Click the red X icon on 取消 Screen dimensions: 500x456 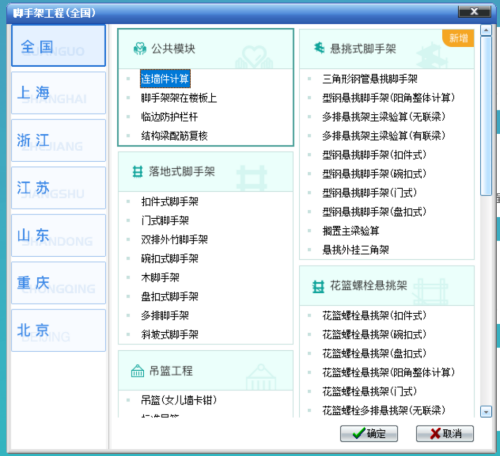pyautogui.click(x=435, y=434)
